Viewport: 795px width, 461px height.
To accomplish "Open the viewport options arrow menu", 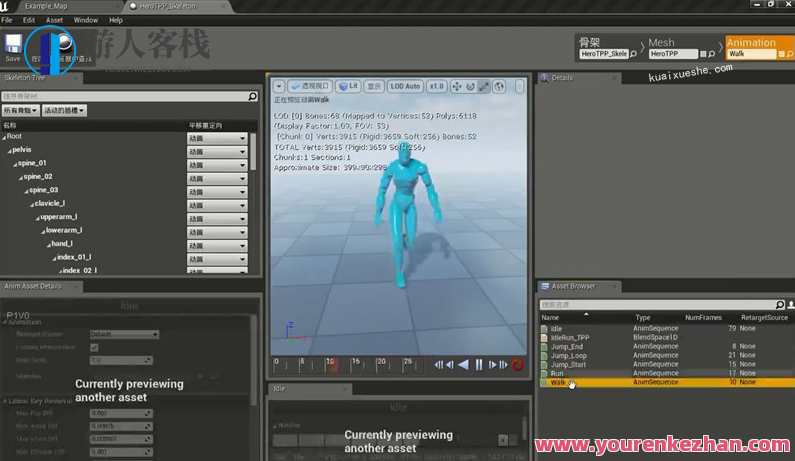I will [x=278, y=86].
